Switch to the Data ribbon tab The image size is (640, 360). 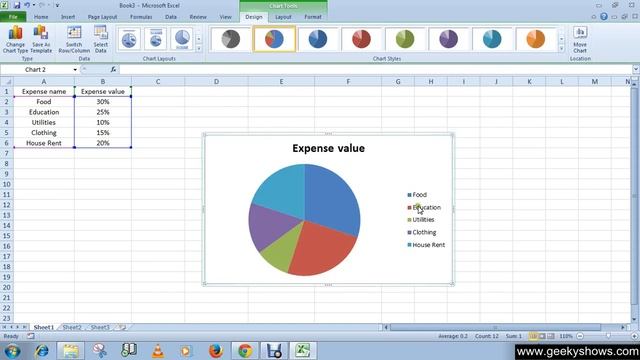pos(171,17)
